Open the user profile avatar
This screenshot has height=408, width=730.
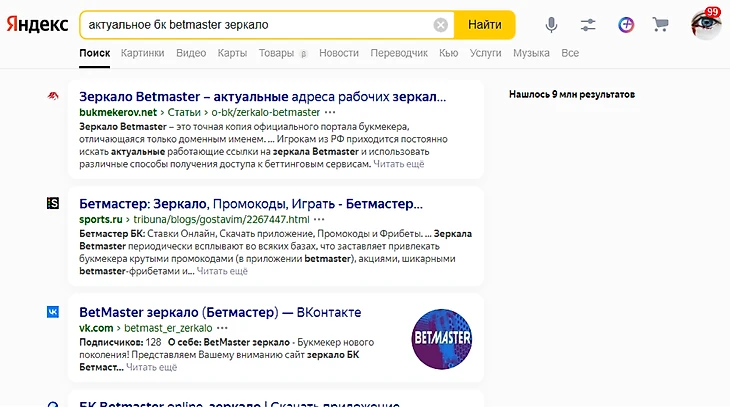click(x=705, y=25)
